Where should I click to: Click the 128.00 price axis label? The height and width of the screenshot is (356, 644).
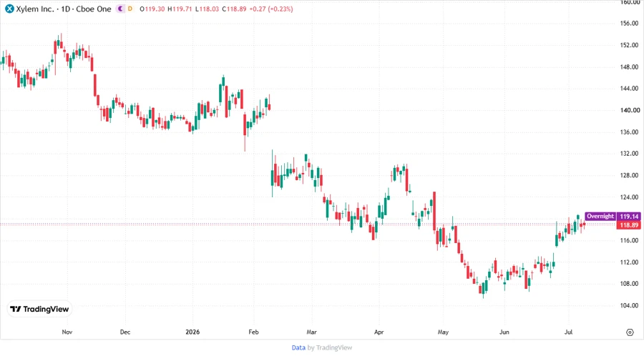[x=630, y=175]
